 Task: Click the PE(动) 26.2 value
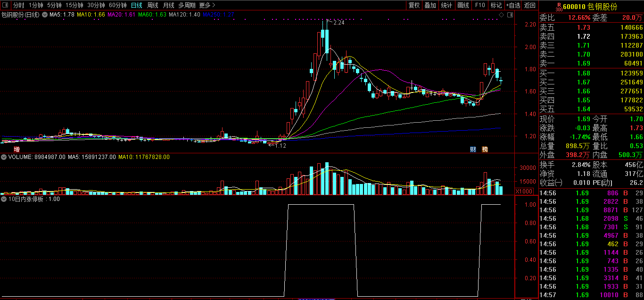click(636, 183)
